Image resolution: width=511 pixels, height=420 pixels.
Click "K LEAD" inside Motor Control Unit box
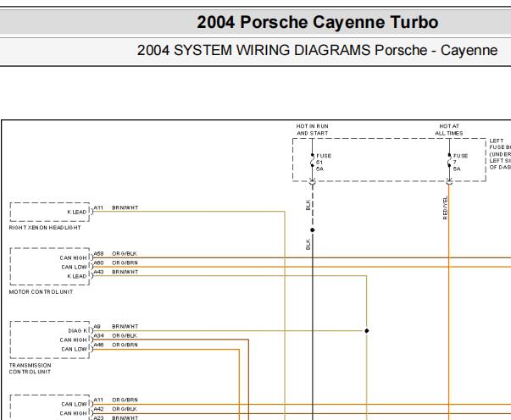pos(77,276)
